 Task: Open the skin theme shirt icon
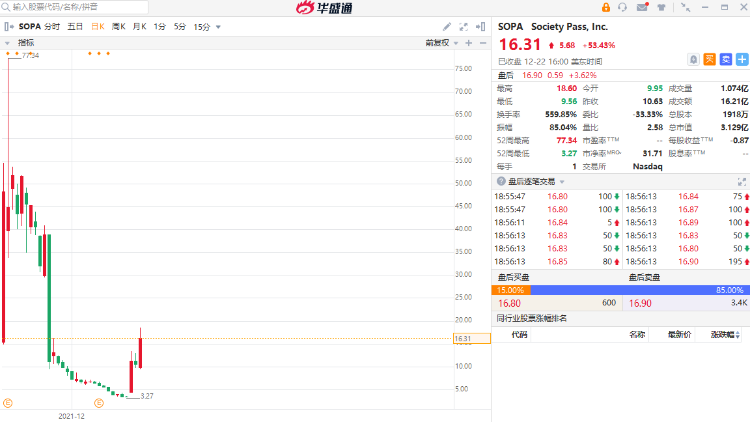(x=661, y=7)
